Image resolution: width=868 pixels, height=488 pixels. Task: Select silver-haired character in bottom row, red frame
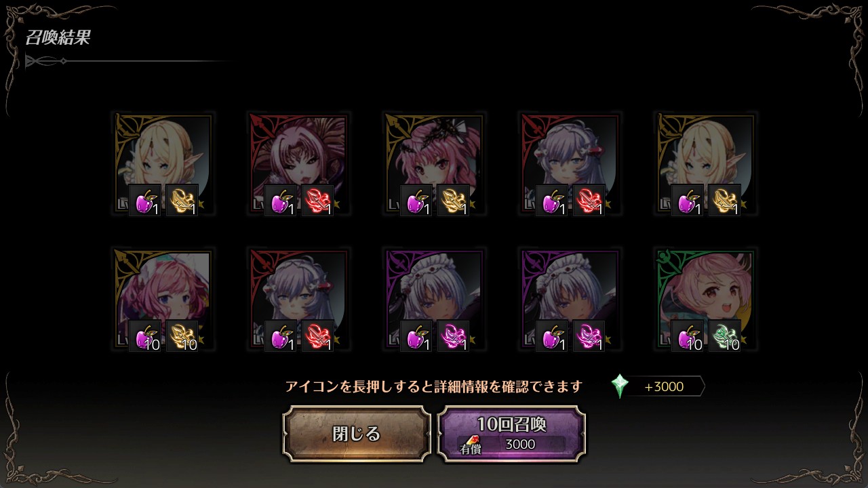(x=298, y=299)
